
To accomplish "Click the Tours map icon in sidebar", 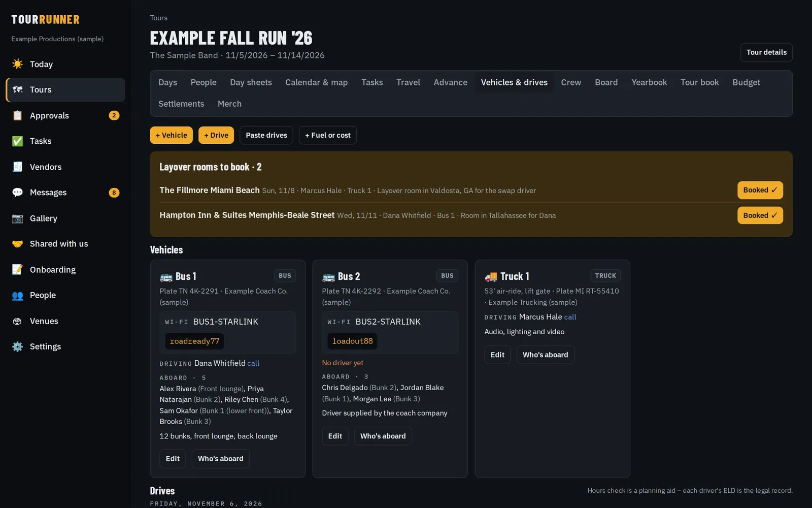I will pos(17,89).
